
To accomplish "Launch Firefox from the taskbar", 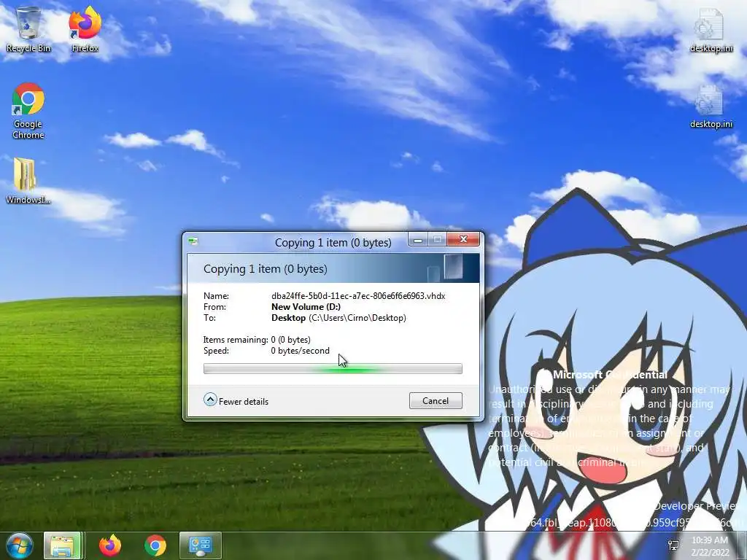I will pyautogui.click(x=110, y=545).
